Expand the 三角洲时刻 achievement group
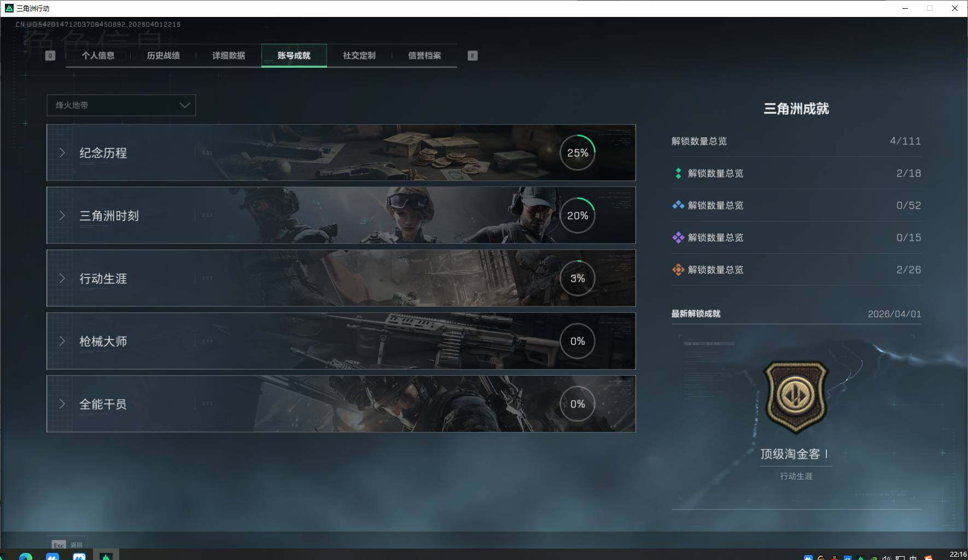This screenshot has height=560, width=968. pos(62,215)
